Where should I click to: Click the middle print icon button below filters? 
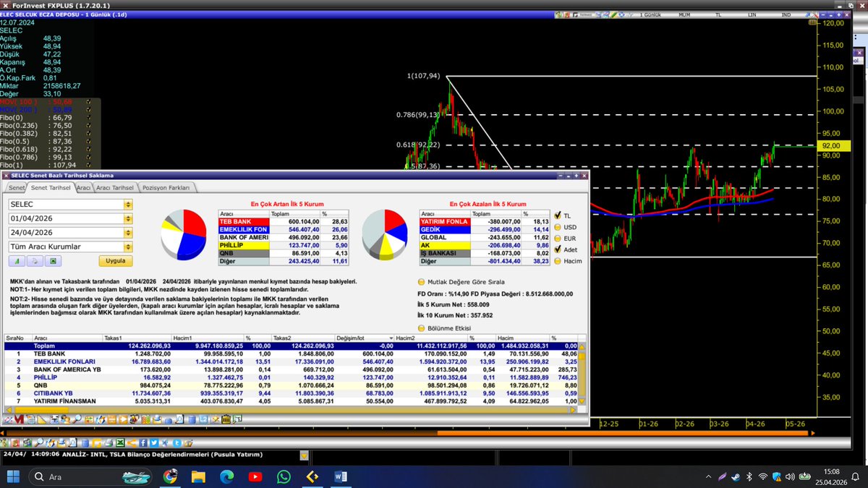pos(35,260)
